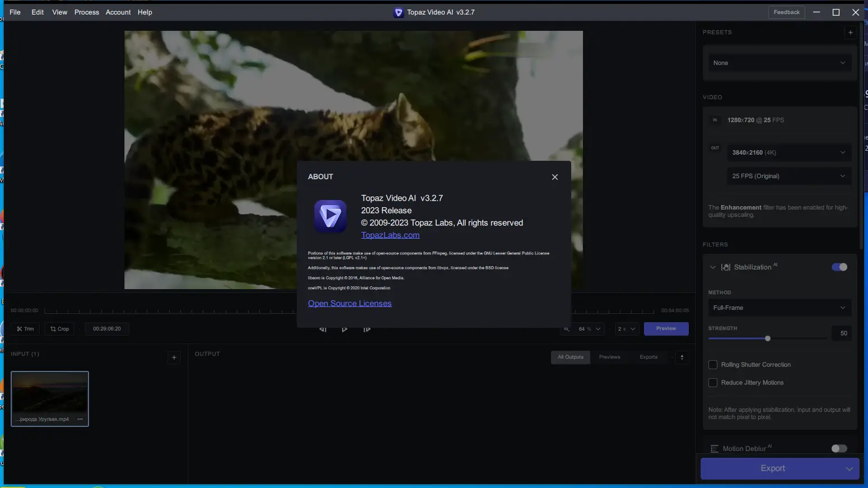This screenshot has width=868, height=488.
Task: Step back one frame
Action: coord(323,329)
